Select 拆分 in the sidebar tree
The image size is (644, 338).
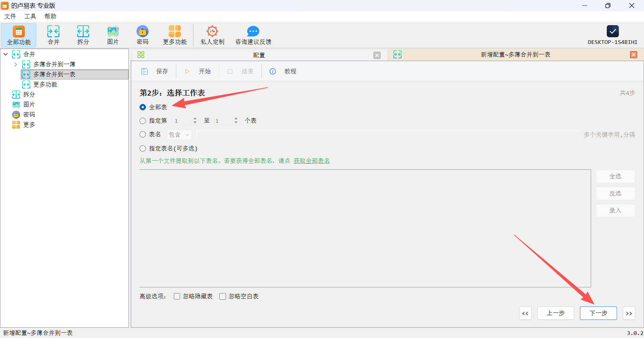pos(29,95)
